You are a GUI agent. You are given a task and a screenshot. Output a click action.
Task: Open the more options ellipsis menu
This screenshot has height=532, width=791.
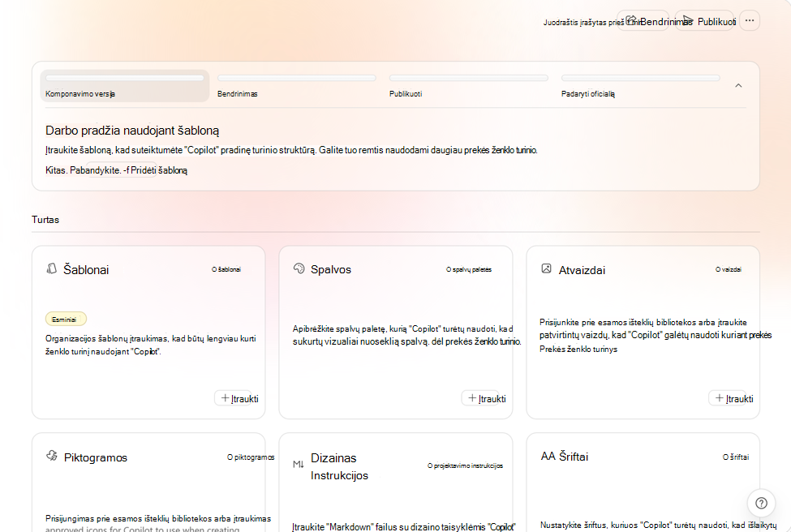750,20
